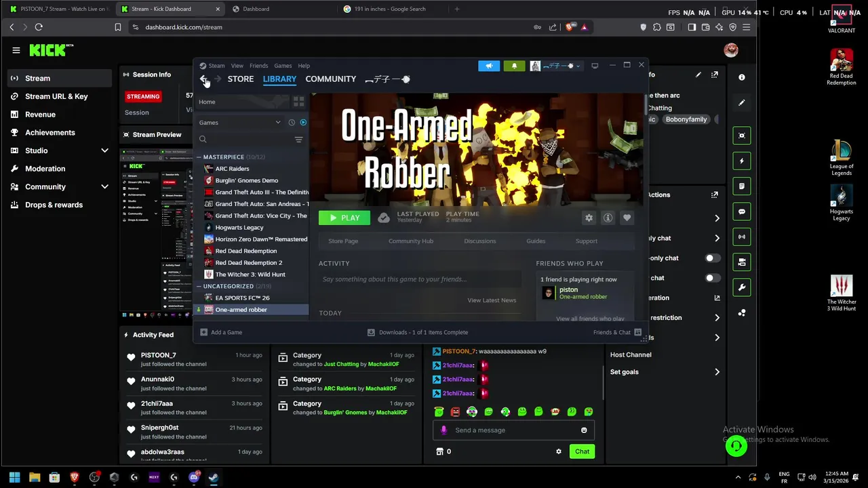Open View Latest News link

492,300
